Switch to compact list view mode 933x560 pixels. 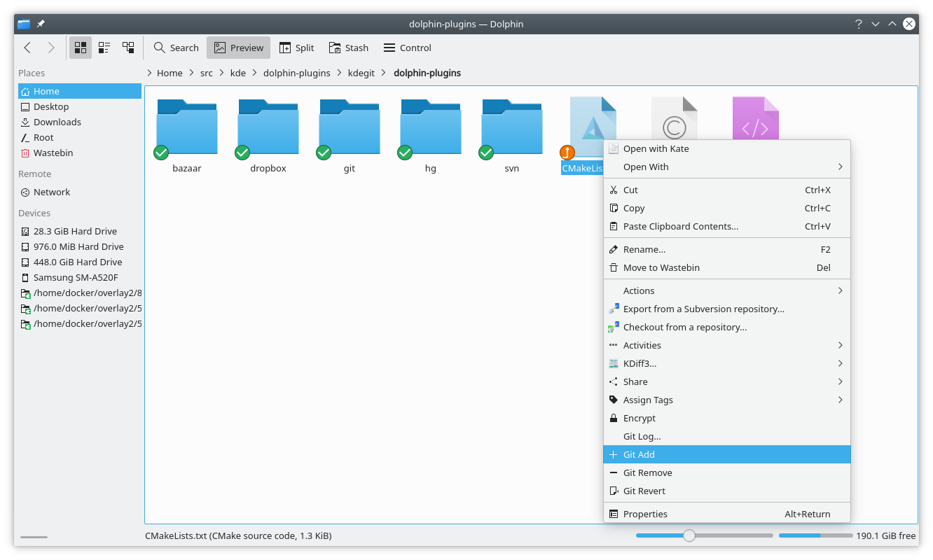(x=104, y=47)
